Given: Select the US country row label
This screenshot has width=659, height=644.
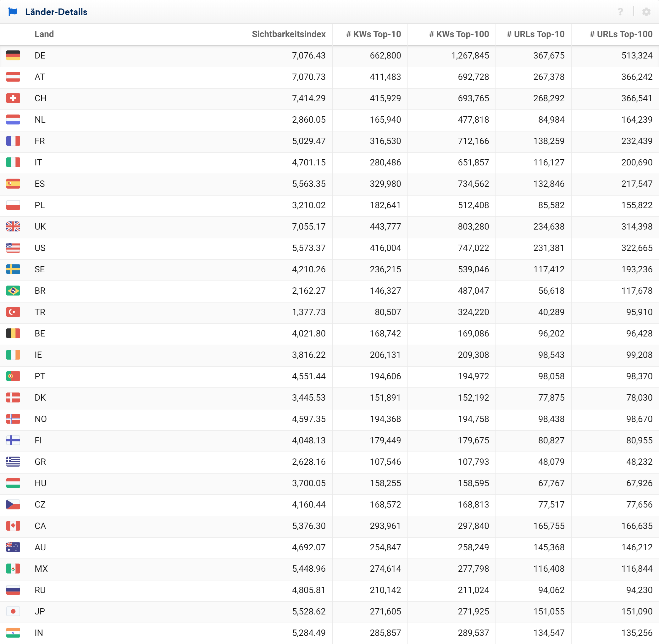Looking at the screenshot, I should (40, 248).
